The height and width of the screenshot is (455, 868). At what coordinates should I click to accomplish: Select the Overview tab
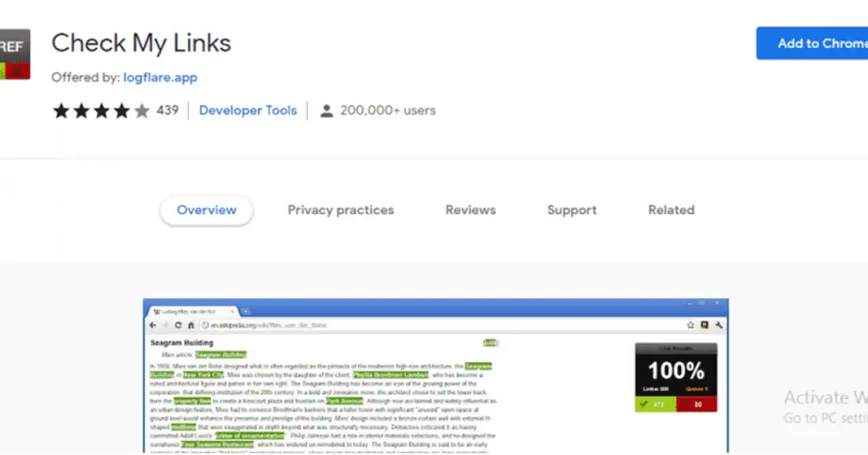click(x=206, y=211)
